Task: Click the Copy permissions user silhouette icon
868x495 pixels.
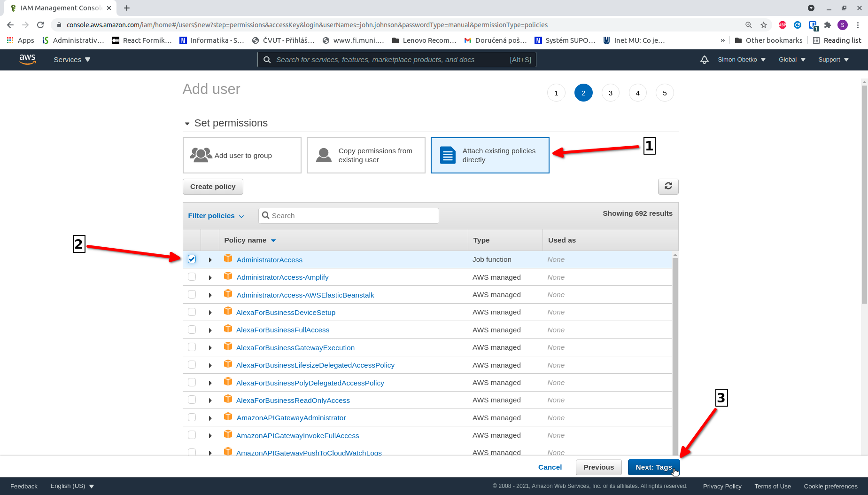Action: tap(324, 155)
